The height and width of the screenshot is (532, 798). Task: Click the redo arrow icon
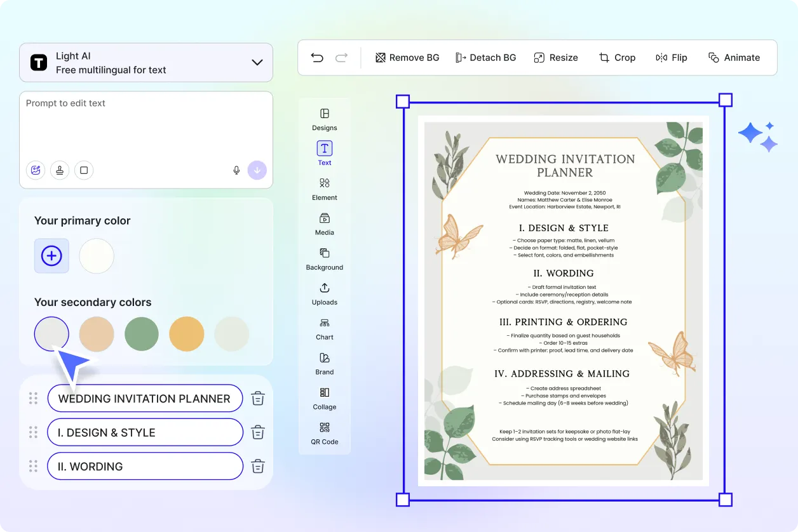[x=341, y=58]
